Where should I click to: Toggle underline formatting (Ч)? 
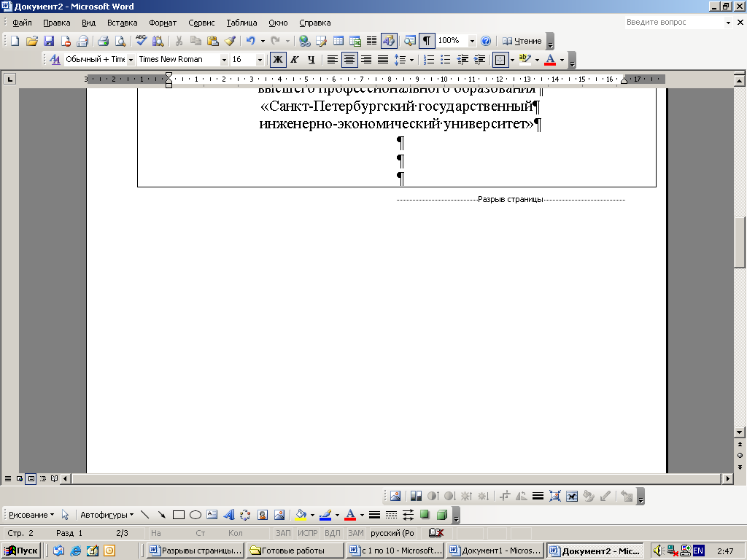(311, 60)
